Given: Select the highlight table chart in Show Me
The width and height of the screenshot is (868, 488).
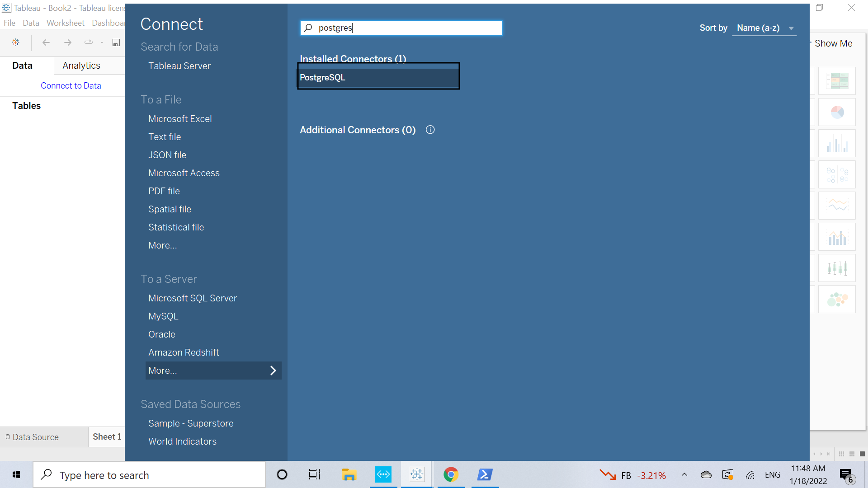Looking at the screenshot, I should (x=837, y=81).
